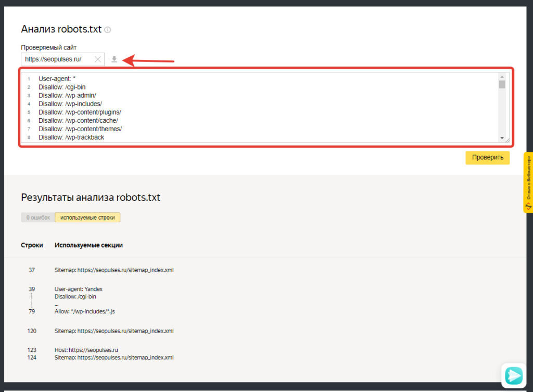This screenshot has width=533, height=392.
Task: Click the Sitemap entry on row 37
Action: coord(114,270)
